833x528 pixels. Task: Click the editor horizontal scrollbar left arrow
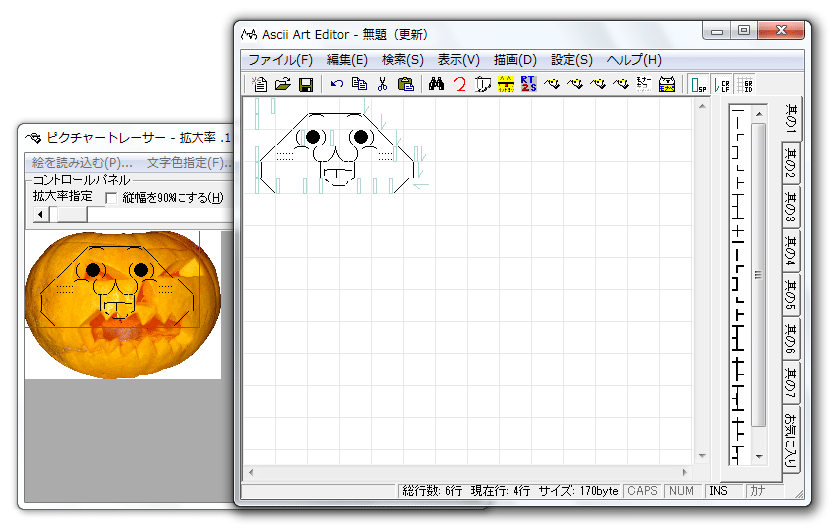tap(251, 472)
